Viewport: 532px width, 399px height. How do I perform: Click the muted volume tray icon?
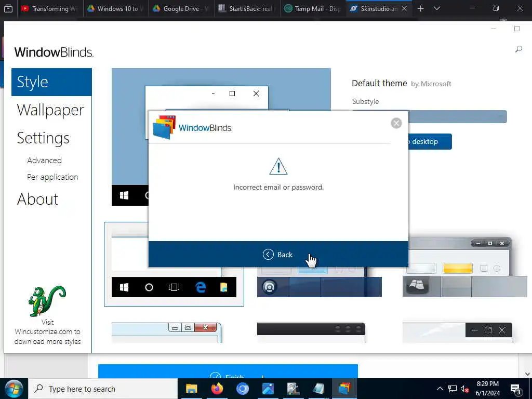[x=464, y=389]
